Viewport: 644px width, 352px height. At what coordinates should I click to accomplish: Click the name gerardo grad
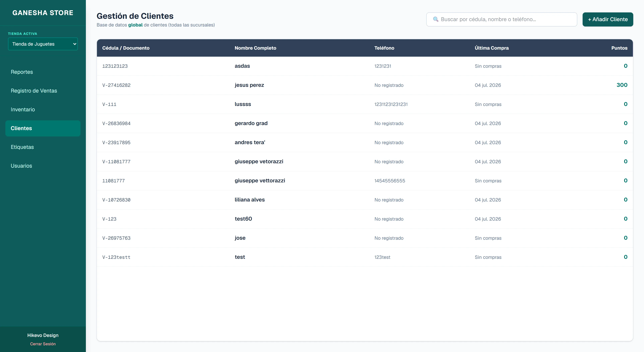[251, 123]
